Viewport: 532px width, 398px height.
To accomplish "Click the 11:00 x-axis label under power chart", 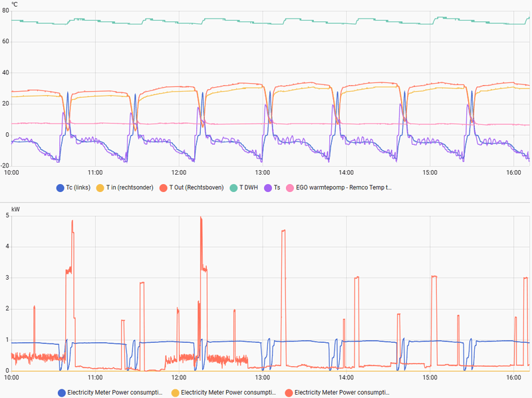I will (95, 377).
